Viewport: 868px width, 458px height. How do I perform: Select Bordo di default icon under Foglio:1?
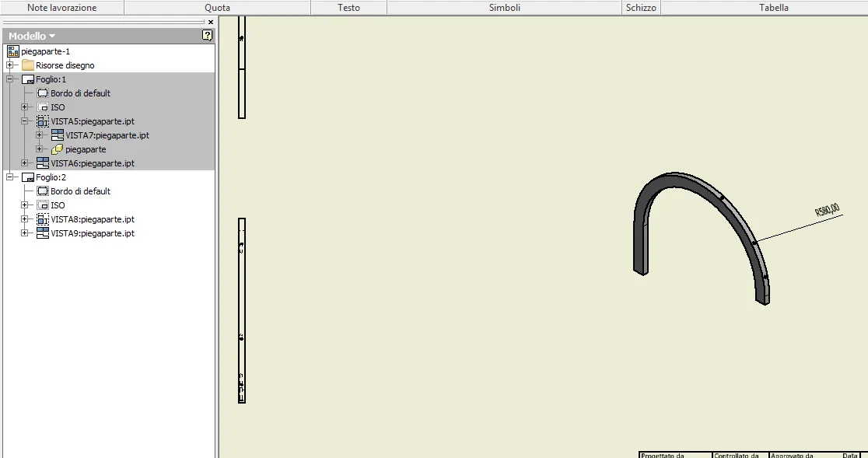pos(43,93)
